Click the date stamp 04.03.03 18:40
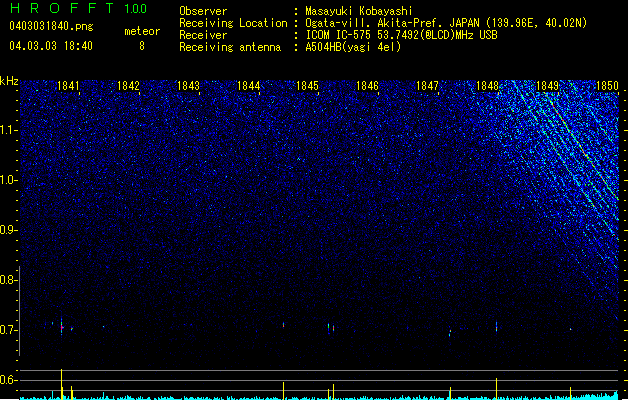Screen dimensions: 629x400 tap(51, 46)
